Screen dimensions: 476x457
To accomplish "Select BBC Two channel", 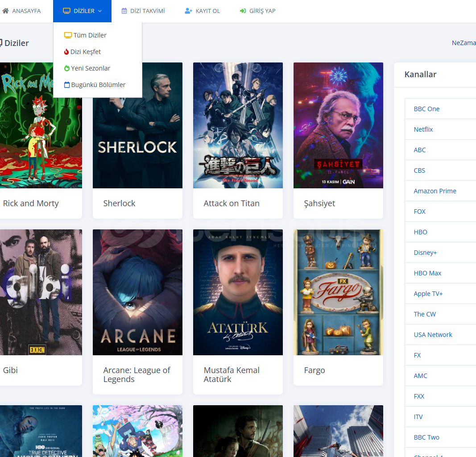I will (x=426, y=437).
